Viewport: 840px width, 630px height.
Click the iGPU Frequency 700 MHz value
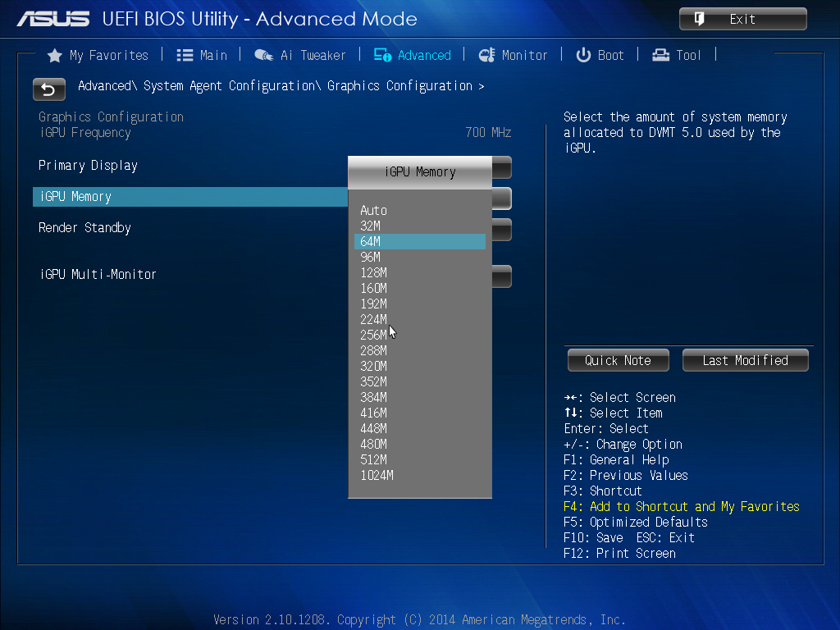pos(488,132)
